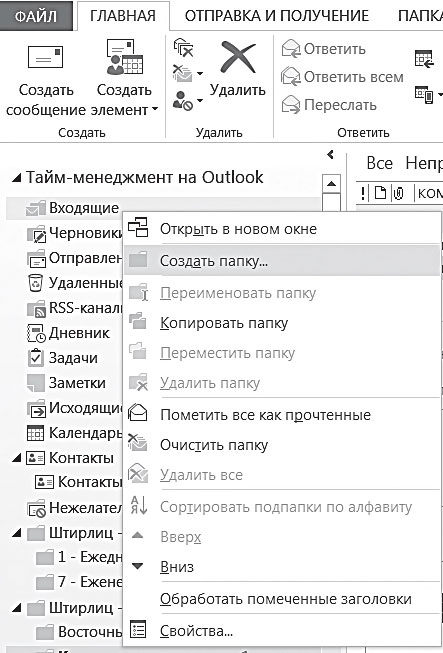Collapse the second Штирлиц folder
The height and width of the screenshot is (653, 443).
click(16, 608)
